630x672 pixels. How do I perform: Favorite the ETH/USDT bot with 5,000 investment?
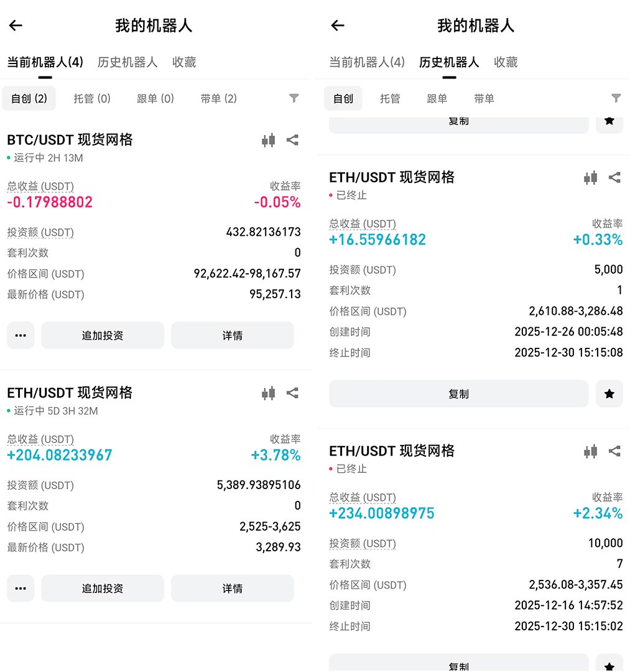(609, 394)
